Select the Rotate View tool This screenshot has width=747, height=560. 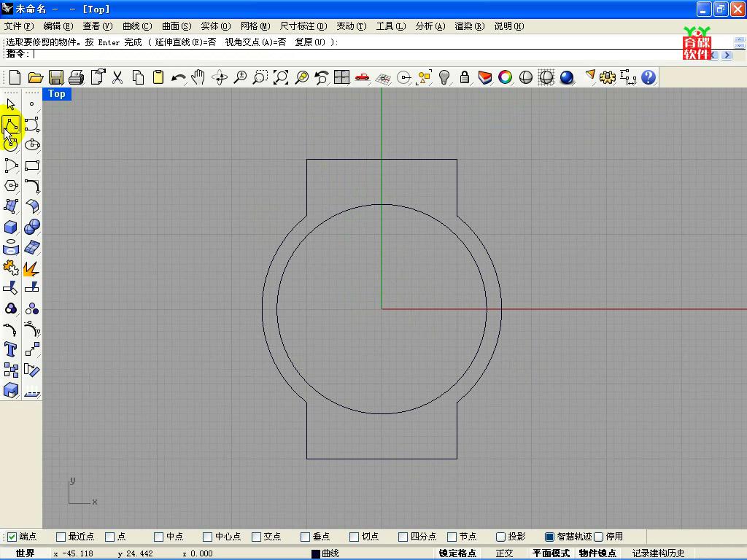point(220,77)
